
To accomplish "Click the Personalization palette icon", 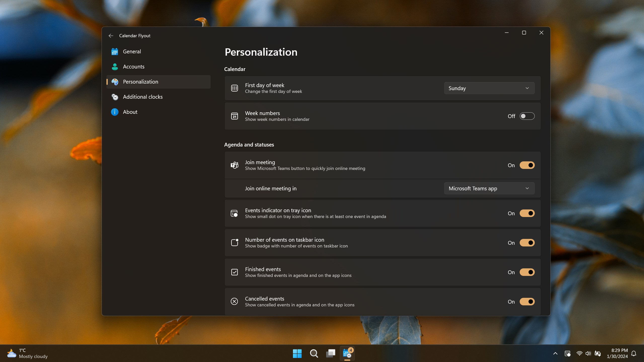I will point(115,82).
